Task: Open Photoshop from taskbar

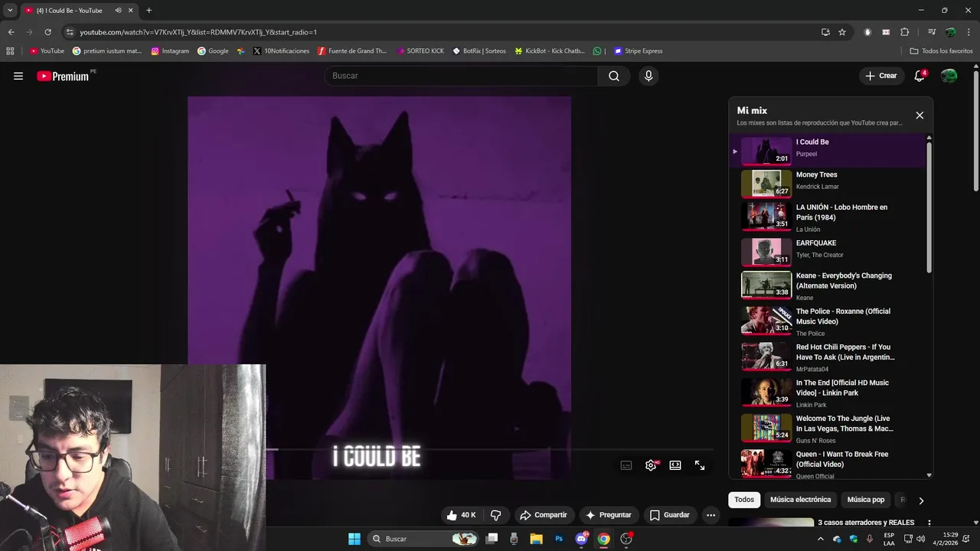Action: click(559, 539)
